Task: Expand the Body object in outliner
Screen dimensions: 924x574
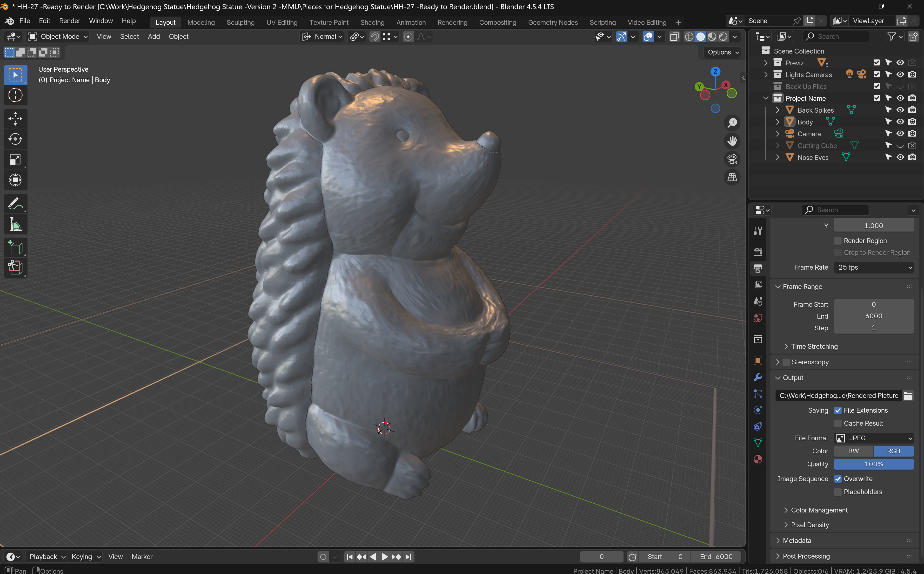Action: pyautogui.click(x=777, y=122)
